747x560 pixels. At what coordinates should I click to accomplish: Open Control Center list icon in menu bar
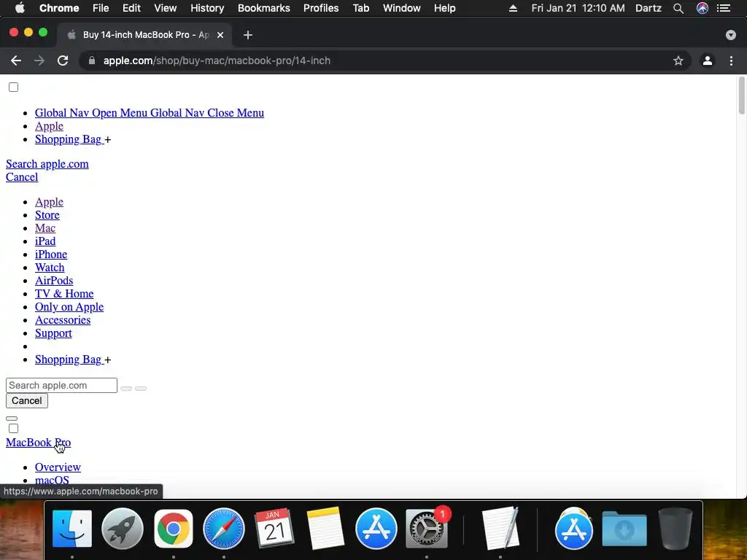coord(724,8)
